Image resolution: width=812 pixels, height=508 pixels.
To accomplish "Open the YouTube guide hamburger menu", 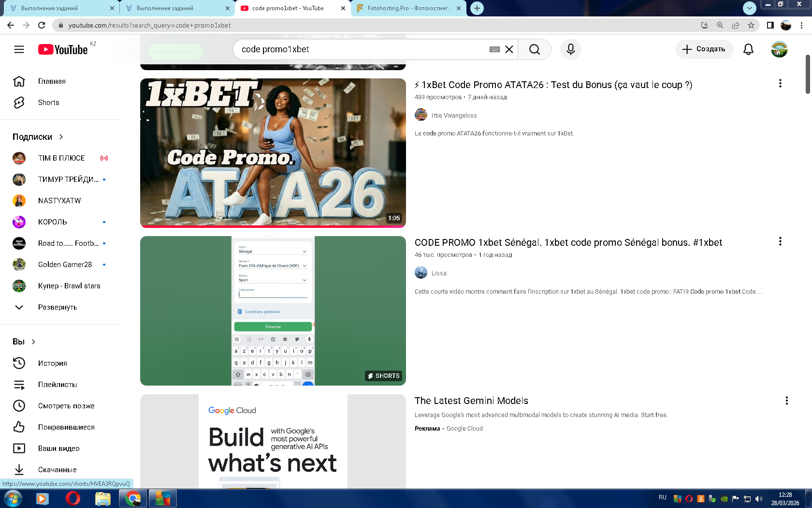I will [x=19, y=49].
